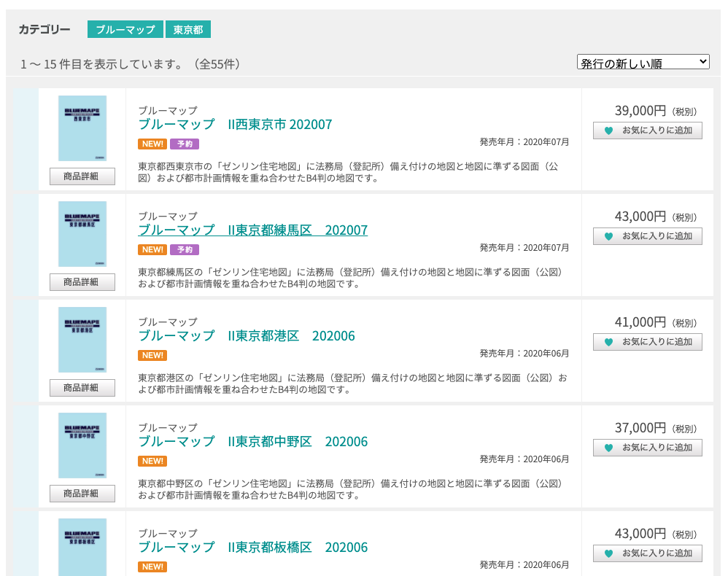Image resolution: width=728 pixels, height=576 pixels.
Task: Open ブルーマップ II東京都中野区 202006 product link
Action: pyautogui.click(x=253, y=442)
